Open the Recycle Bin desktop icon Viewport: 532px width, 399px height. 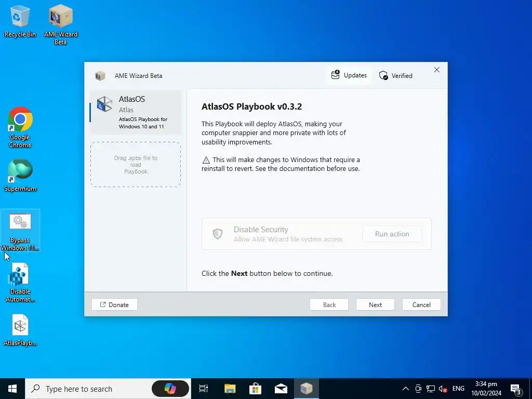[20, 21]
